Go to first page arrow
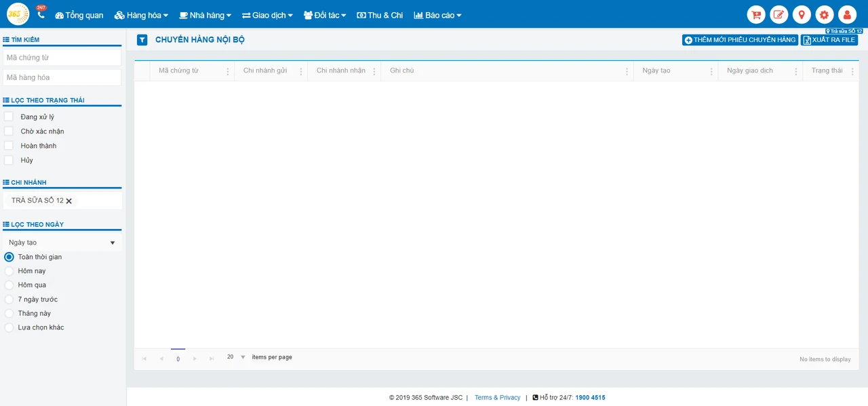Screen dimensions: 868x406 [144, 359]
